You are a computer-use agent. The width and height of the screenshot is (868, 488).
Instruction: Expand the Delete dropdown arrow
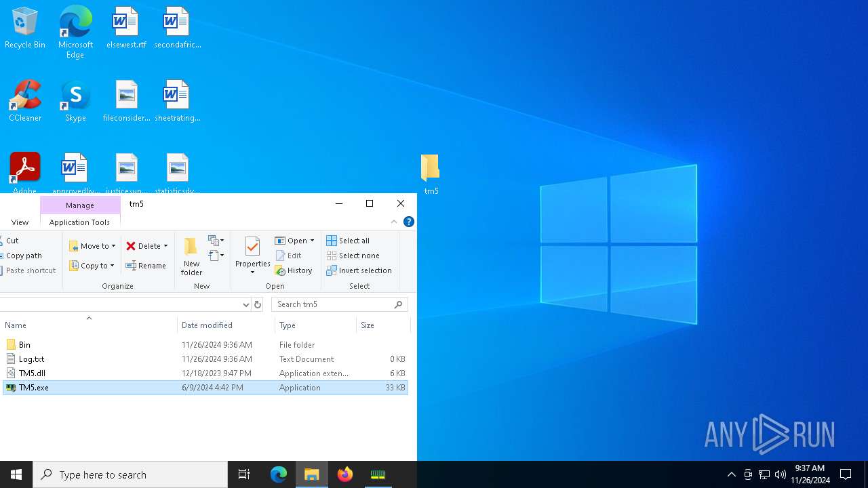[165, 246]
